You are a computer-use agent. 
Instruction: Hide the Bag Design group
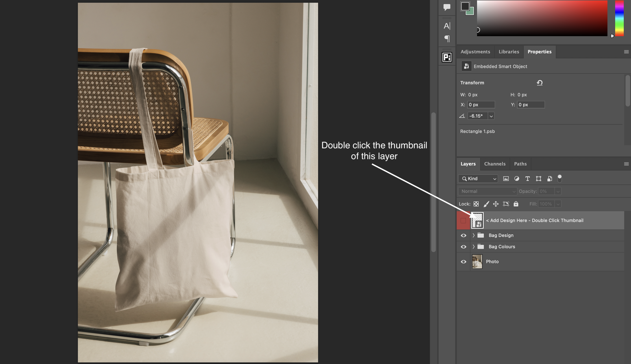pyautogui.click(x=463, y=236)
